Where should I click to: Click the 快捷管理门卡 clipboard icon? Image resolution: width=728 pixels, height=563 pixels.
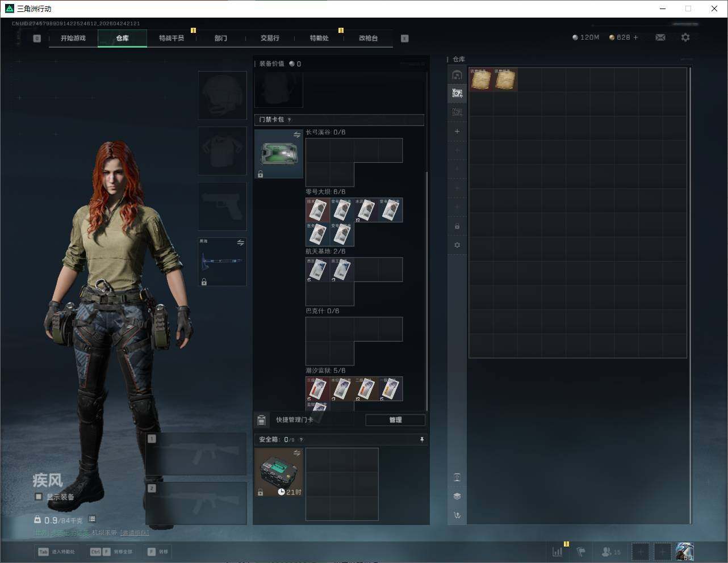[262, 420]
